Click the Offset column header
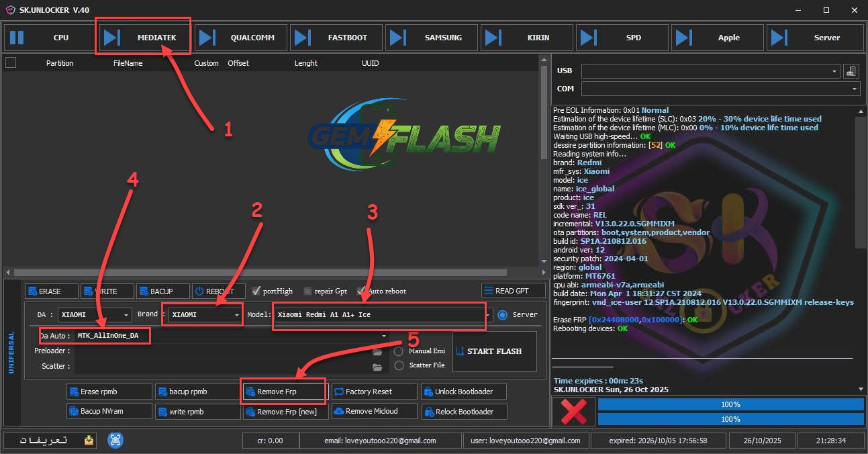 click(x=238, y=63)
